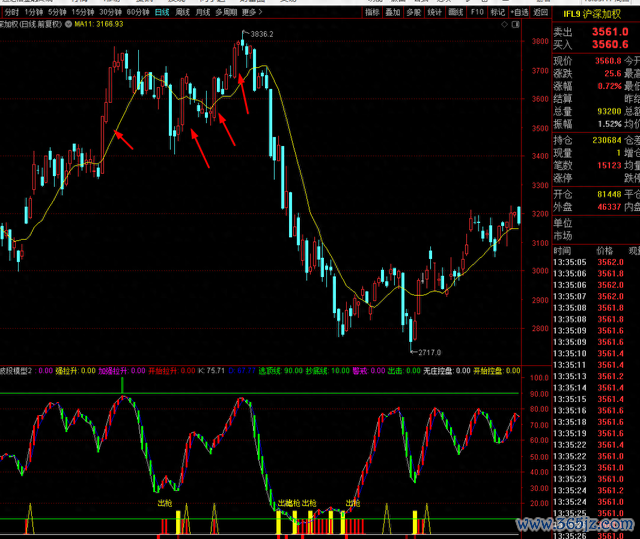Click the 现价 value 3560.8
The image size is (640, 539).
click(608, 61)
